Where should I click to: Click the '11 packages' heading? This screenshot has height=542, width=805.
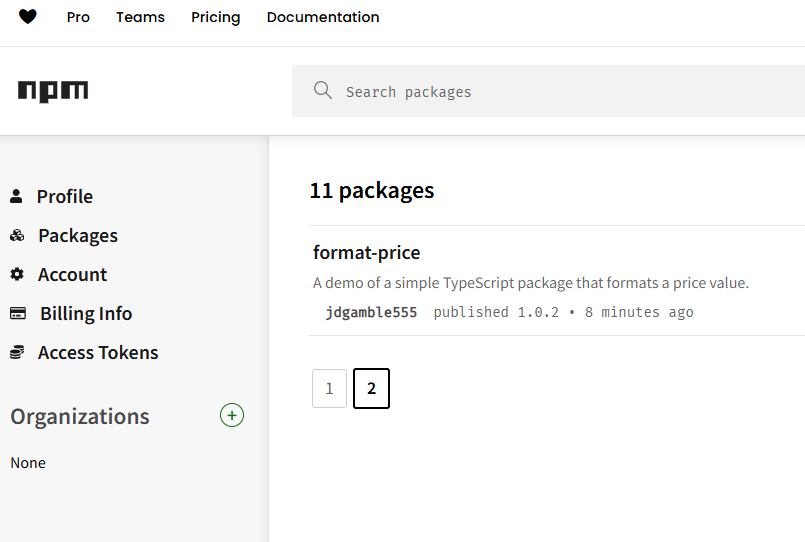point(372,190)
